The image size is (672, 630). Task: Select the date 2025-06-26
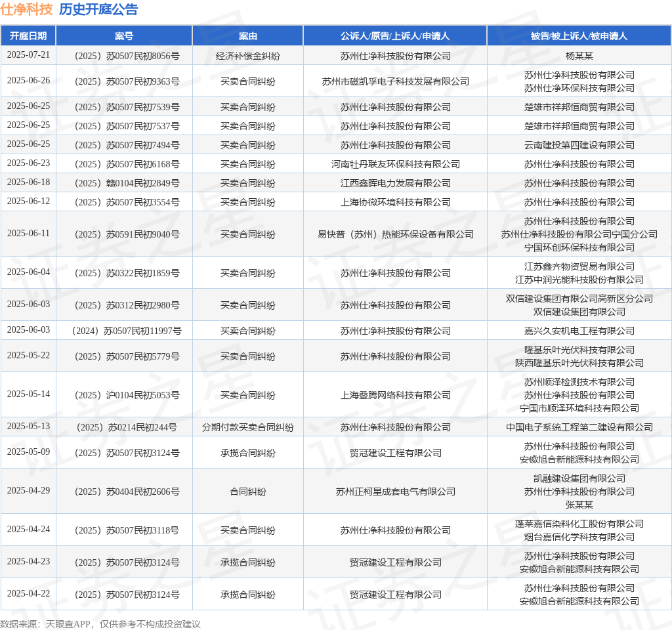point(28,81)
